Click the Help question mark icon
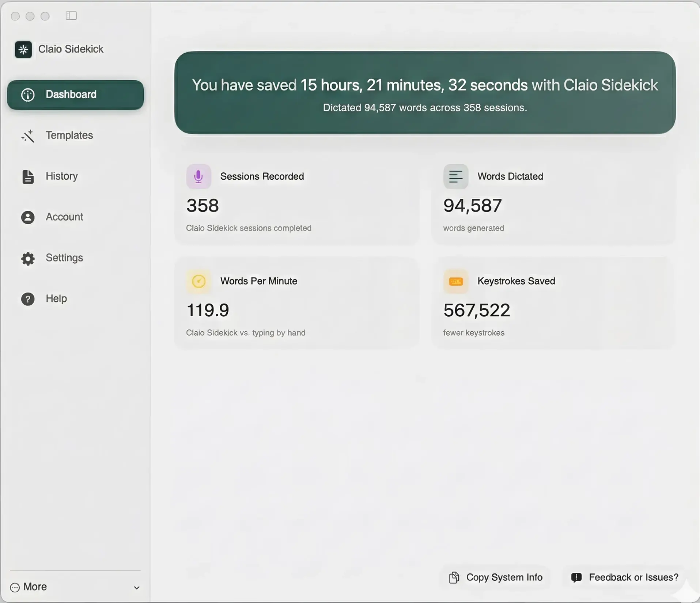Image resolution: width=700 pixels, height=603 pixels. (28, 299)
